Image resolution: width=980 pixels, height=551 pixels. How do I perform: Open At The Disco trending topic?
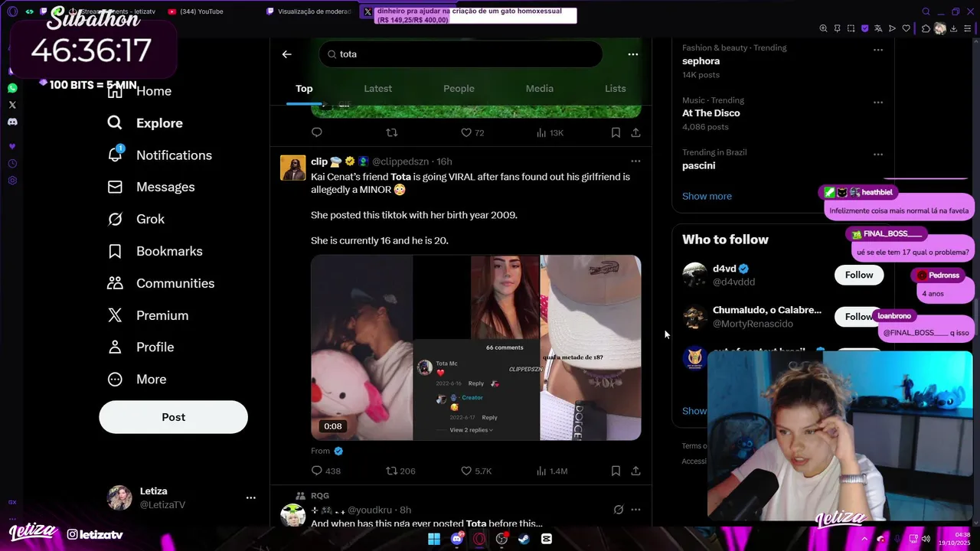pos(711,113)
